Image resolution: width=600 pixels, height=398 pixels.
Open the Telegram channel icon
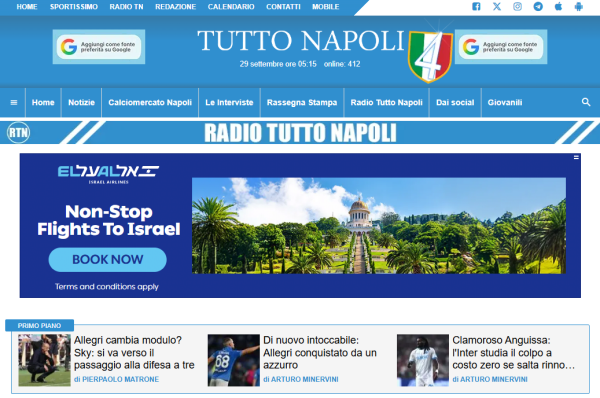pyautogui.click(x=538, y=7)
